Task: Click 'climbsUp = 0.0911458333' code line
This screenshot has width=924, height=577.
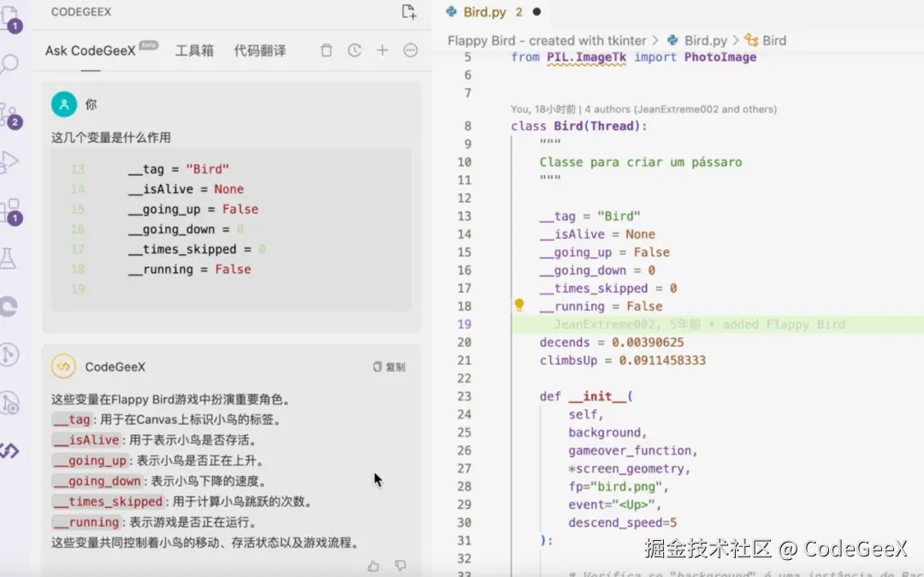Action: pos(622,360)
